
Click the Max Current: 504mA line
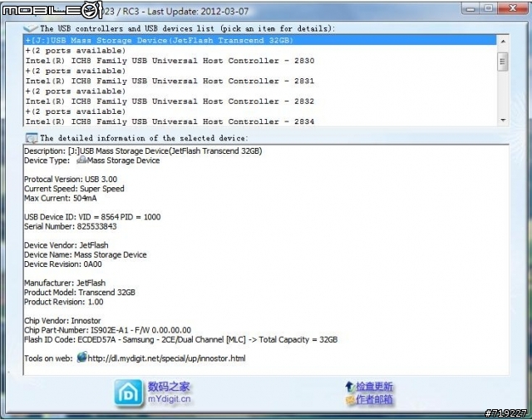click(61, 198)
